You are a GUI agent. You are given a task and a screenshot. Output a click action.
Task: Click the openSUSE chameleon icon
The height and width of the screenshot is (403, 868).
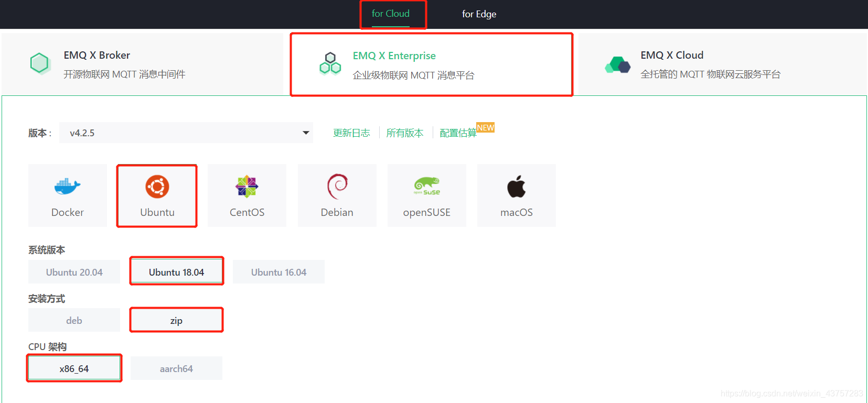pos(427,186)
